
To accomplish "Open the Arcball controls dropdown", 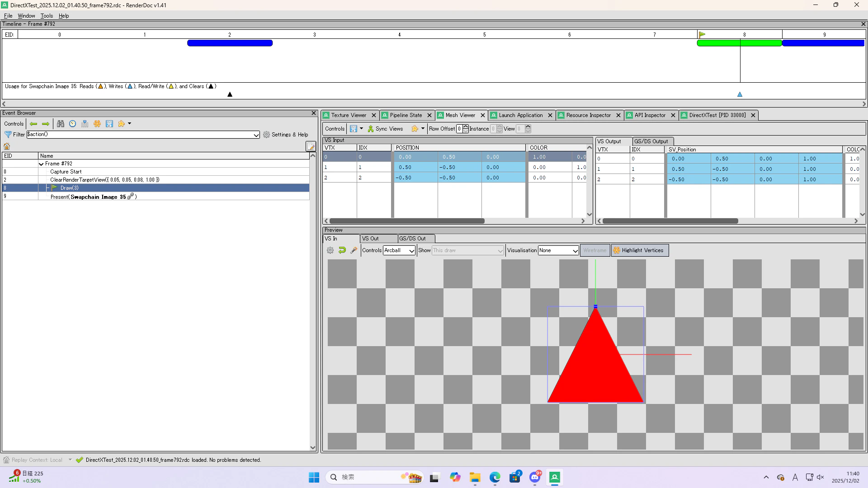I will (399, 250).
